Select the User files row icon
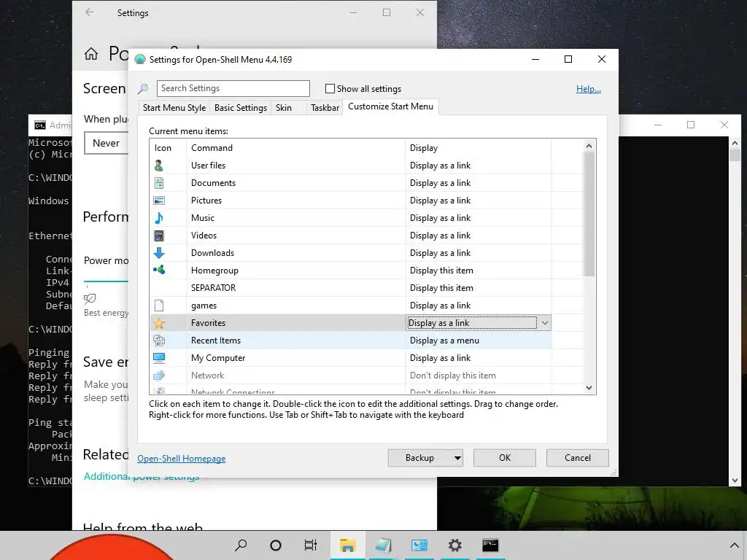The image size is (747, 560). point(159,166)
